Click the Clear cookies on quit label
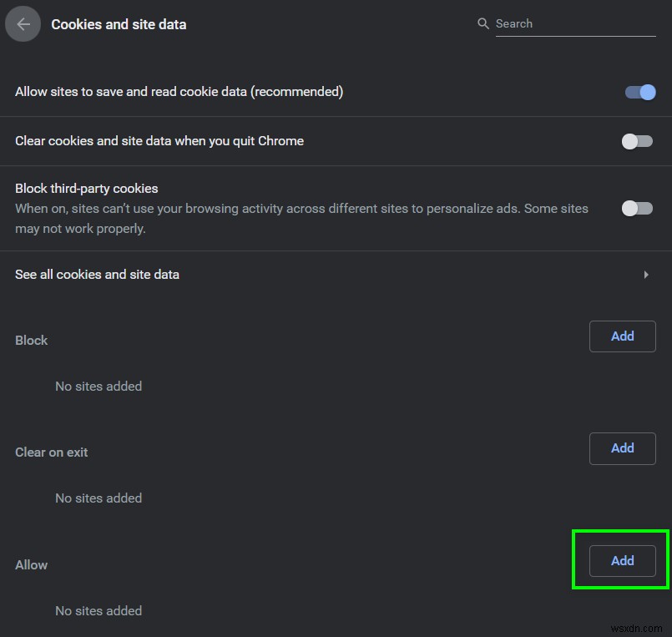Screen dimensions: 672x637 pos(159,141)
